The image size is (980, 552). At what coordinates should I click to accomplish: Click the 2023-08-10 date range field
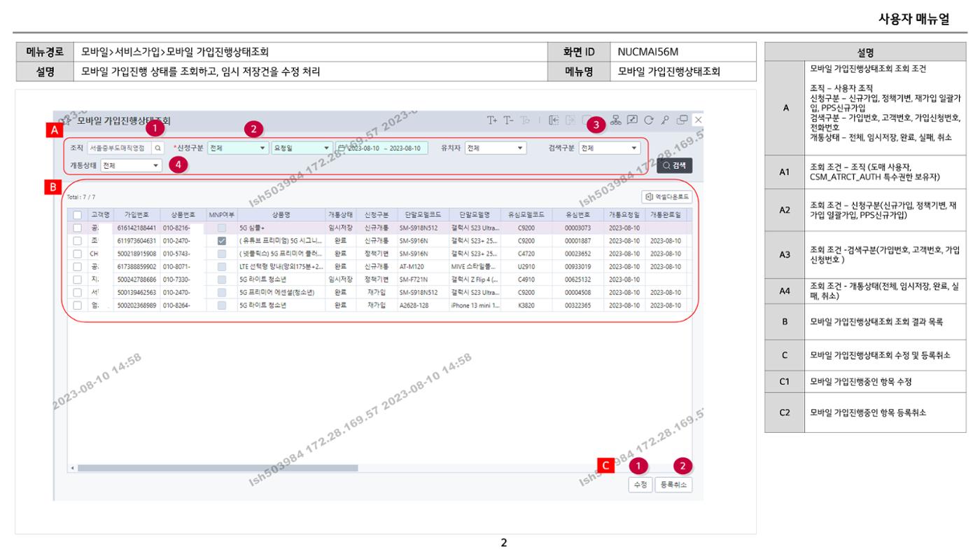click(381, 148)
